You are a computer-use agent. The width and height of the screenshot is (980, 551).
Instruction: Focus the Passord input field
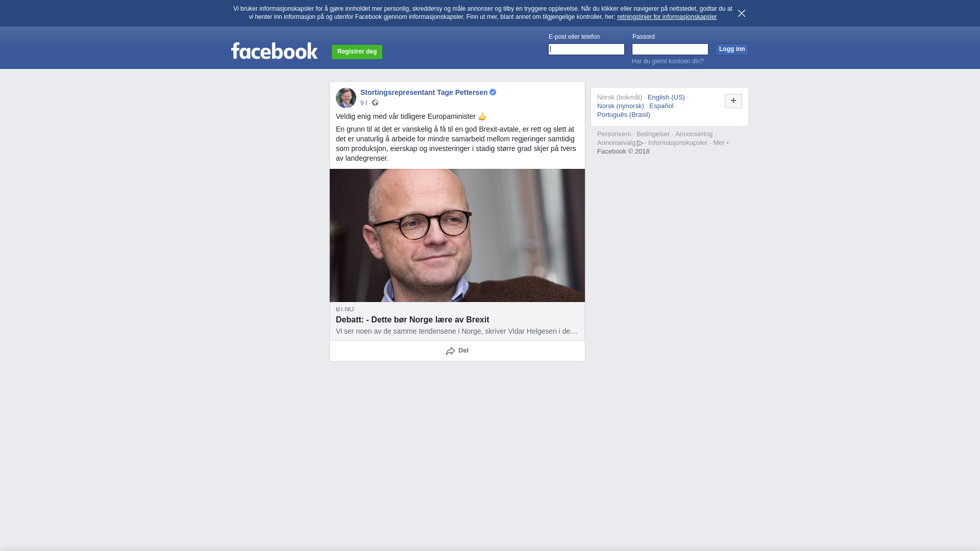[x=670, y=49]
